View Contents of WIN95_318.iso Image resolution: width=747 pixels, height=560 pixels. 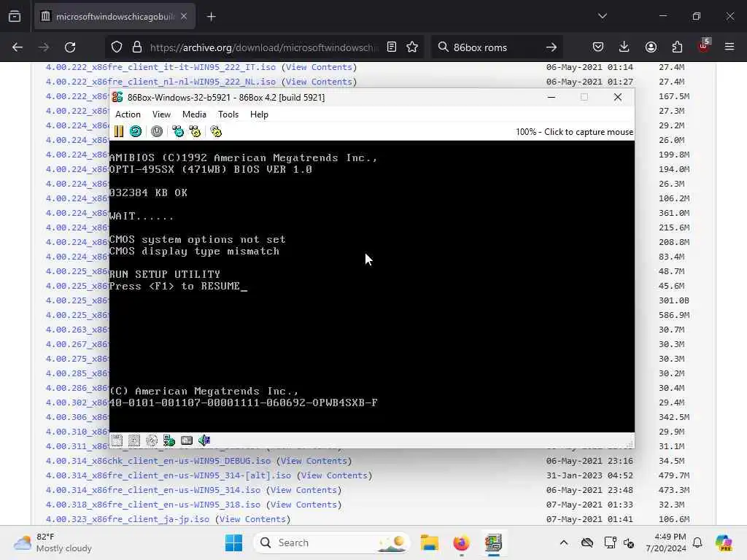[x=303, y=505]
